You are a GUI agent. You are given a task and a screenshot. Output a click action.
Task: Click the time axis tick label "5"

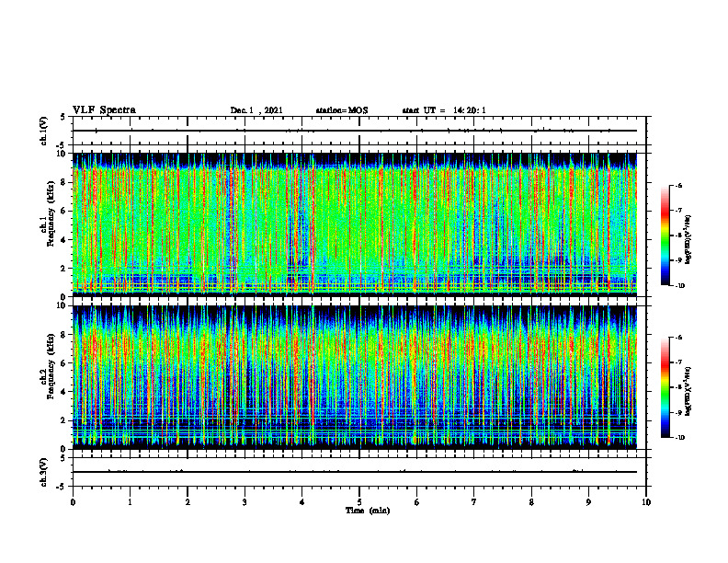tap(359, 502)
